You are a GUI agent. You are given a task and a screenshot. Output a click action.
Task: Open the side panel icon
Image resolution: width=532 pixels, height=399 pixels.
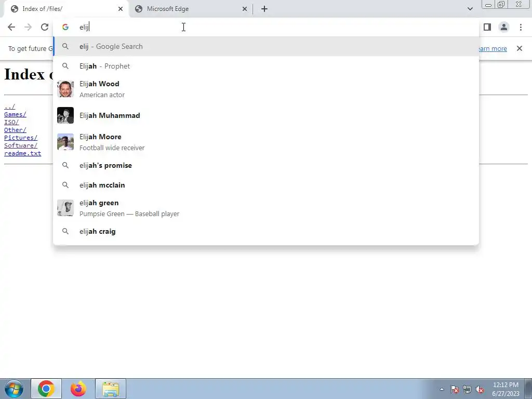pyautogui.click(x=487, y=27)
